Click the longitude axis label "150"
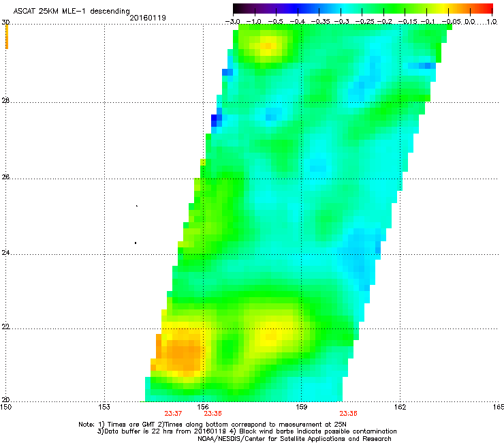 coord(5,407)
